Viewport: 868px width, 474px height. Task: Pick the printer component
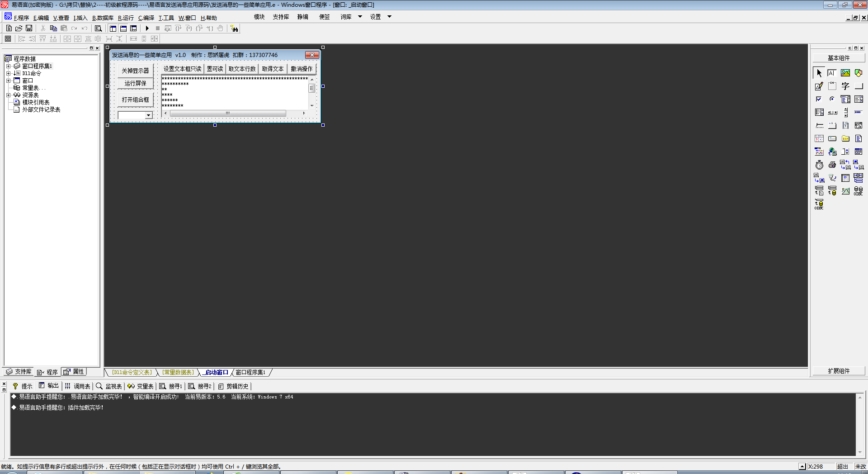(x=832, y=165)
